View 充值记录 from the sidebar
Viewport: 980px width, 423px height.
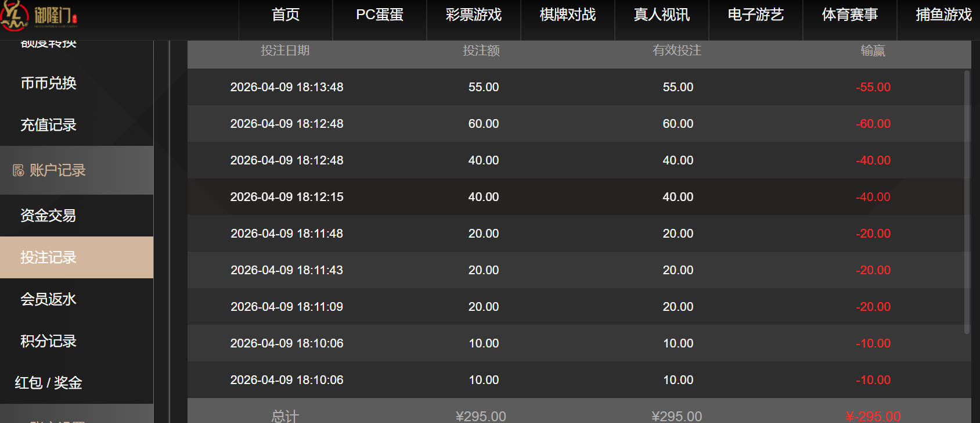pyautogui.click(x=49, y=125)
